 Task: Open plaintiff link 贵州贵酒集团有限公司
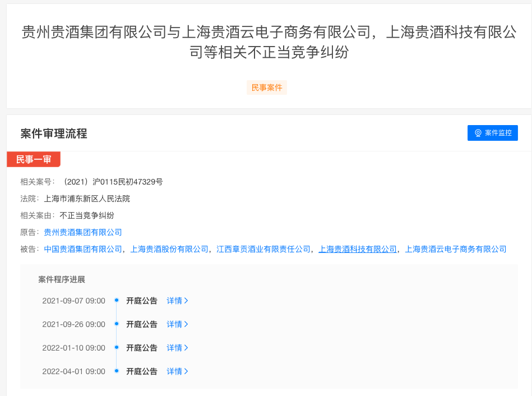click(83, 232)
